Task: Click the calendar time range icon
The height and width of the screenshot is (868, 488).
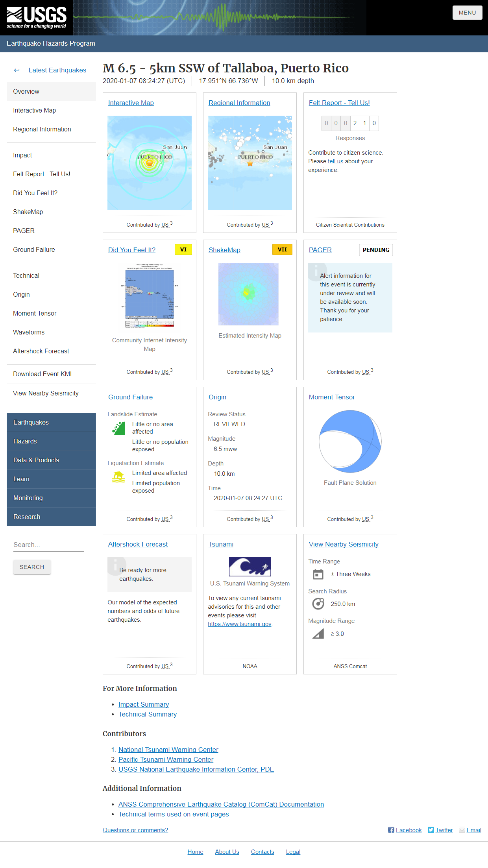Action: pos(318,574)
